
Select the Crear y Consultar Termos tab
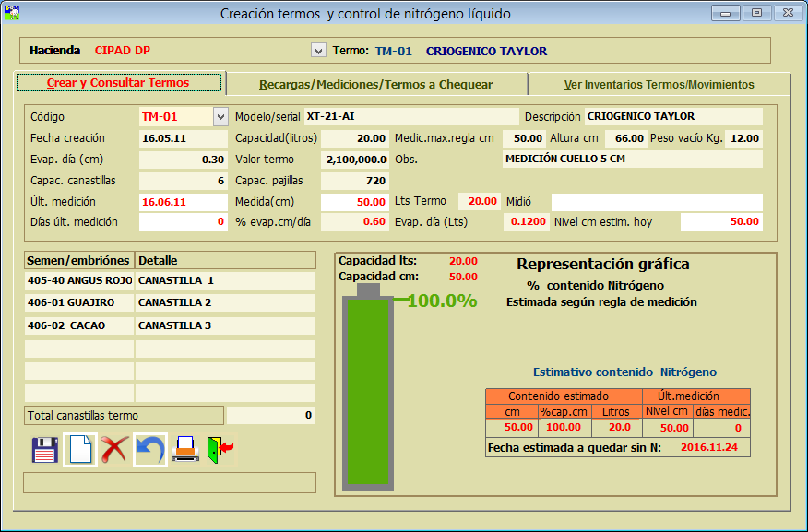pyautogui.click(x=118, y=83)
